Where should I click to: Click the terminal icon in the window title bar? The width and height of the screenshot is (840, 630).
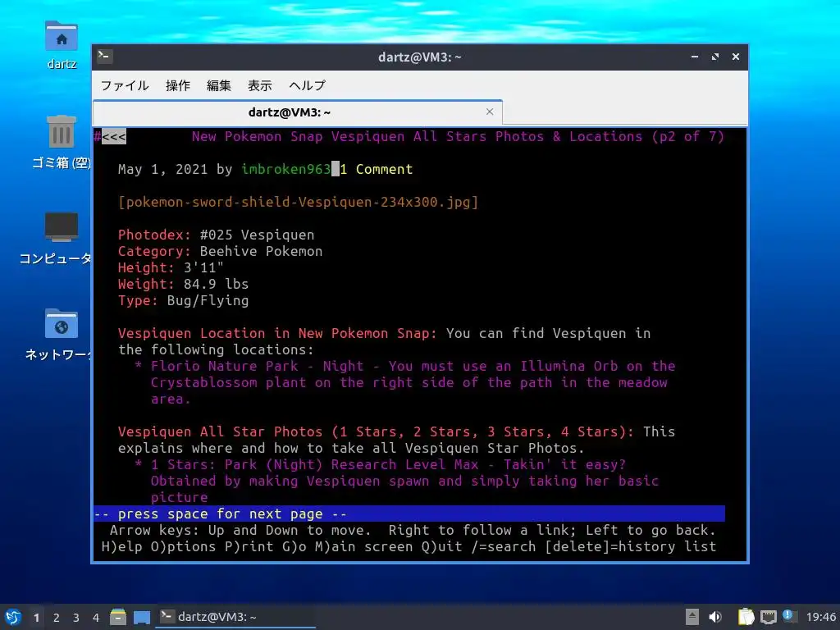point(105,56)
